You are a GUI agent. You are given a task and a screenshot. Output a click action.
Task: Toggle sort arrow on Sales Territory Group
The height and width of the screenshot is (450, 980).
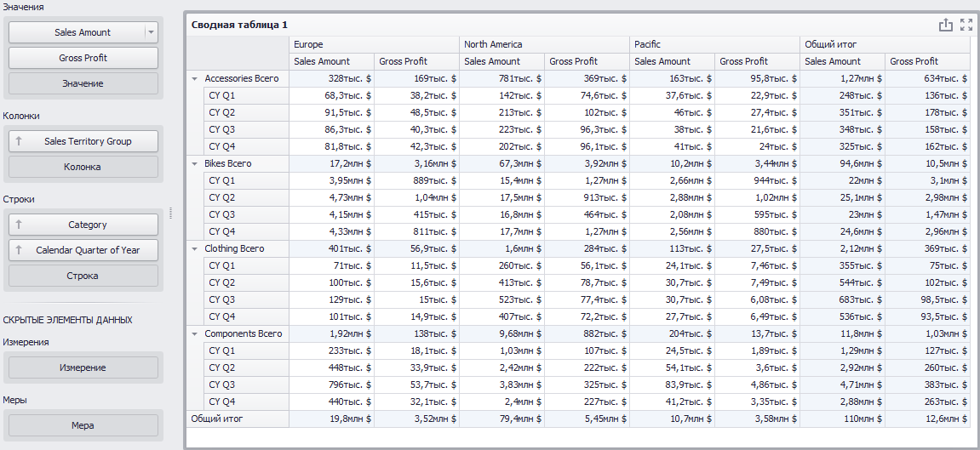click(x=19, y=142)
